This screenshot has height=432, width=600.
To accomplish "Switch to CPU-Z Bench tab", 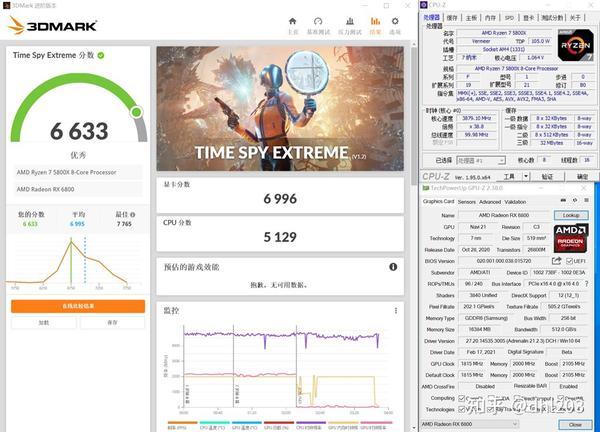I will (x=552, y=18).
